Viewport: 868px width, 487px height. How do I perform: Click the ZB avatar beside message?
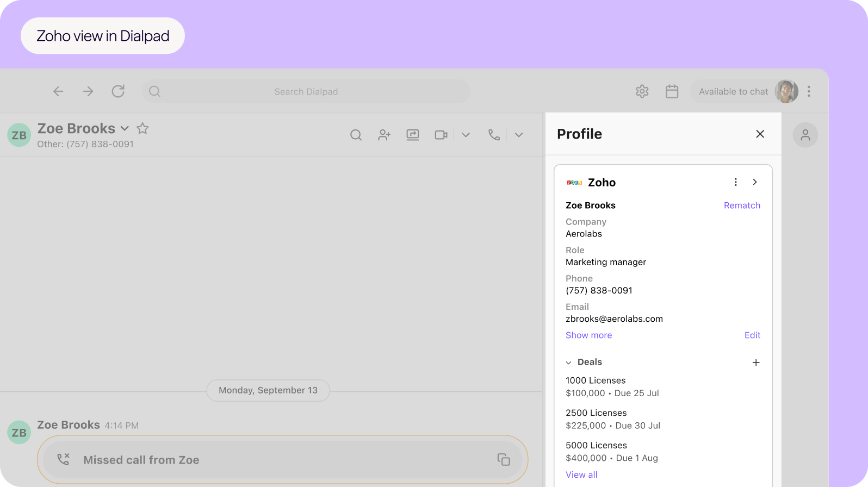pyautogui.click(x=19, y=433)
